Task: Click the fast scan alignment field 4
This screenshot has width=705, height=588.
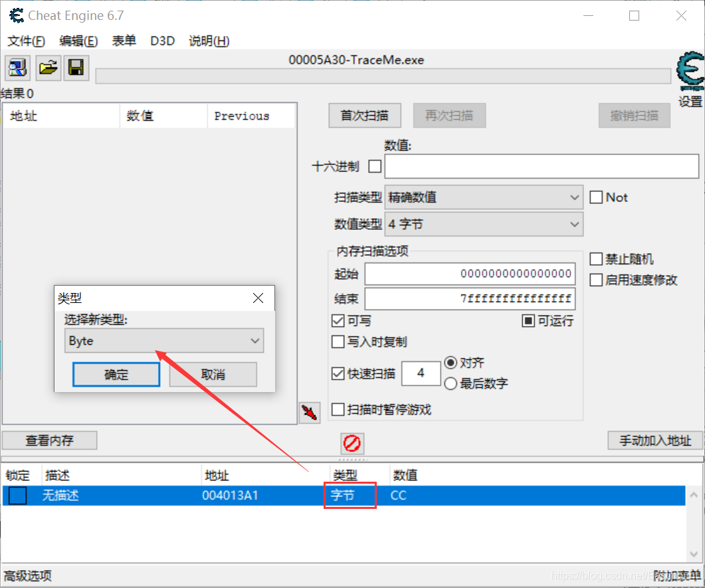Action: pyautogui.click(x=421, y=373)
